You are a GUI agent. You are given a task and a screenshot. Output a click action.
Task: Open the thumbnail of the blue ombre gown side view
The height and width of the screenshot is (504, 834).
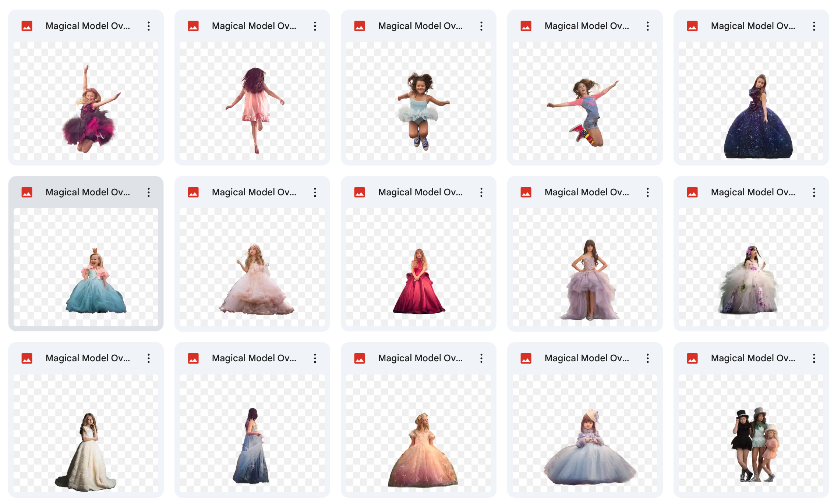tap(252, 433)
